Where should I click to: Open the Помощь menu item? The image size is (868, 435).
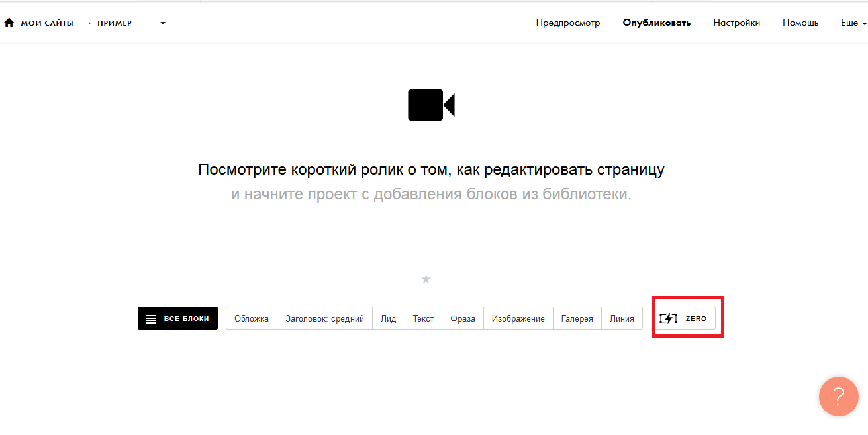point(800,23)
